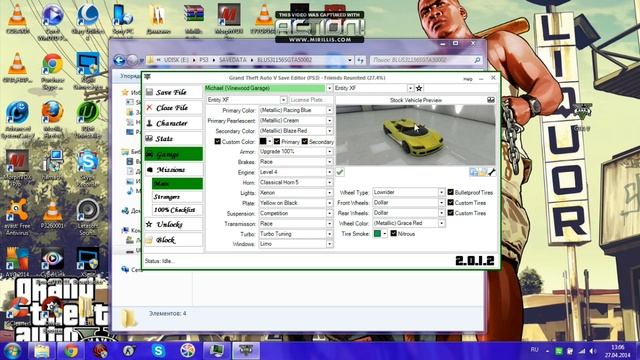
Task: Click the favorite star button beside Entity XF
Action: 419,88
